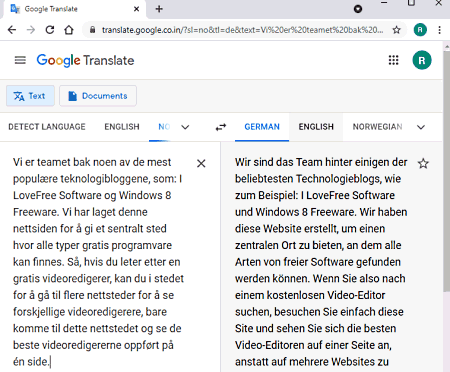The image size is (450, 372).
Task: Select English as target language
Action: tap(316, 127)
